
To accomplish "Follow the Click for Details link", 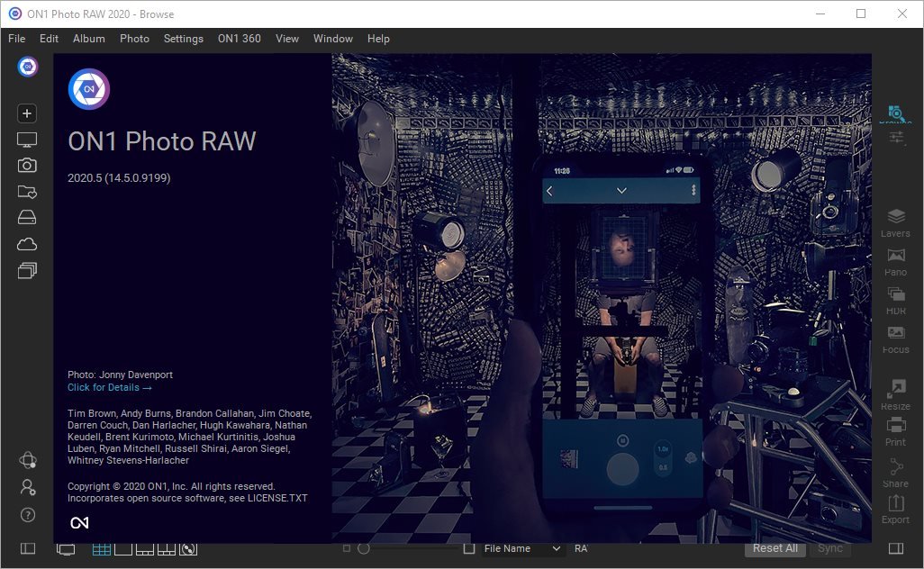I will pyautogui.click(x=110, y=387).
